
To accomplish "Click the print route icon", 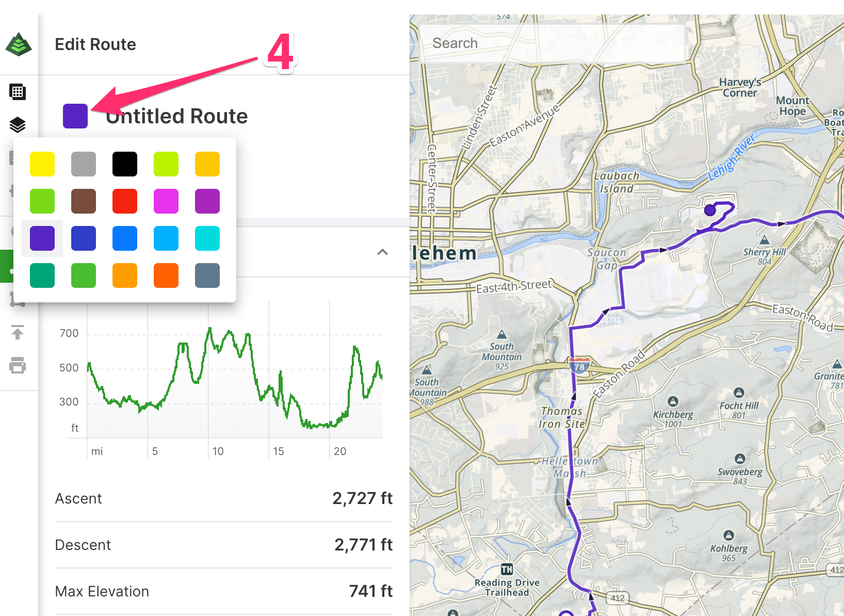I will tap(19, 366).
